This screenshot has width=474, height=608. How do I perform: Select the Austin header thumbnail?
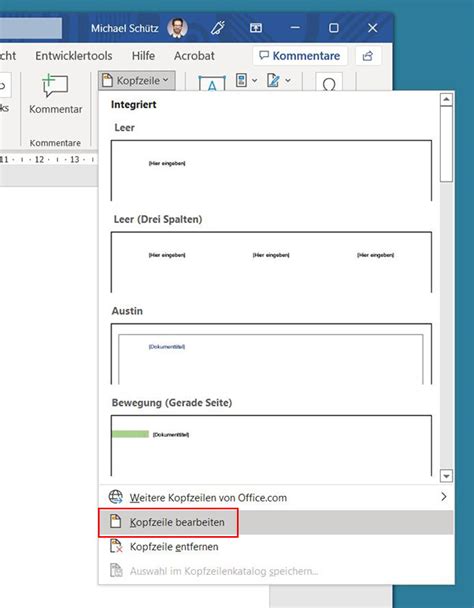pos(271,354)
